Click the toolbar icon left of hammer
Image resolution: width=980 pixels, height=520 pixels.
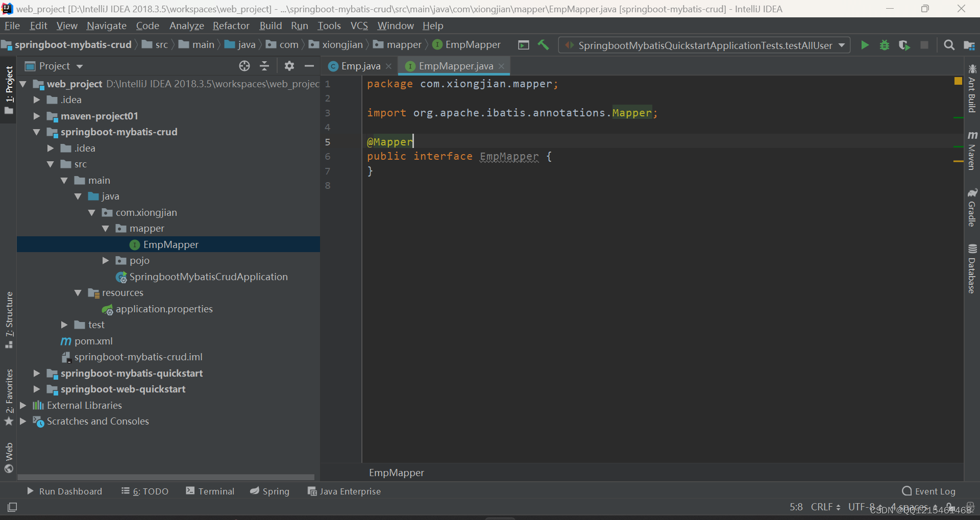[x=524, y=45]
